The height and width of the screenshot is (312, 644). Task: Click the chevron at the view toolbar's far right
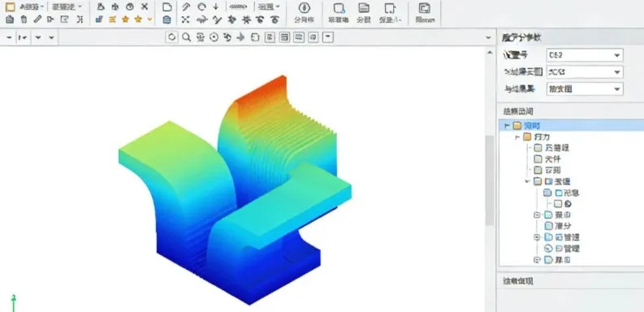(x=488, y=37)
